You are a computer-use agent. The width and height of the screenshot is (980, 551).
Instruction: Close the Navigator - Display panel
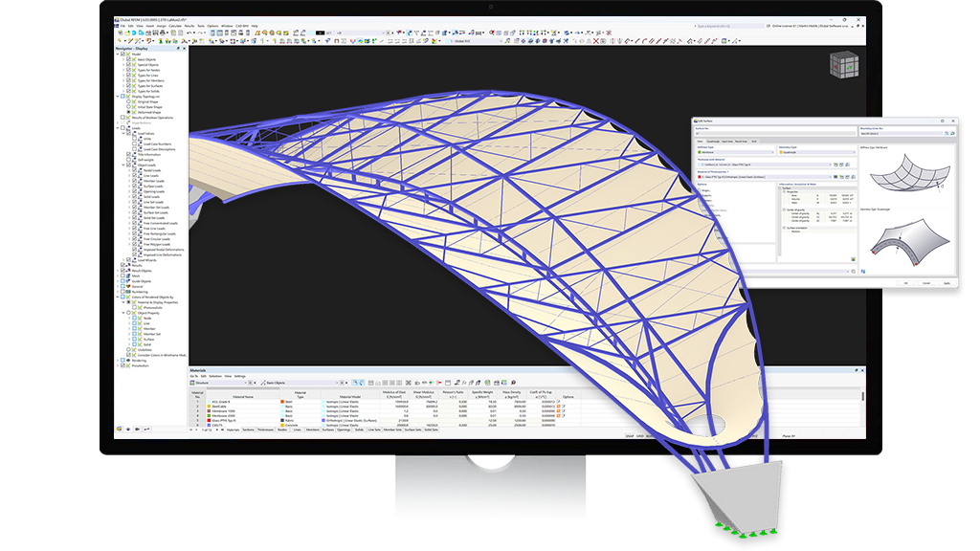(185, 48)
